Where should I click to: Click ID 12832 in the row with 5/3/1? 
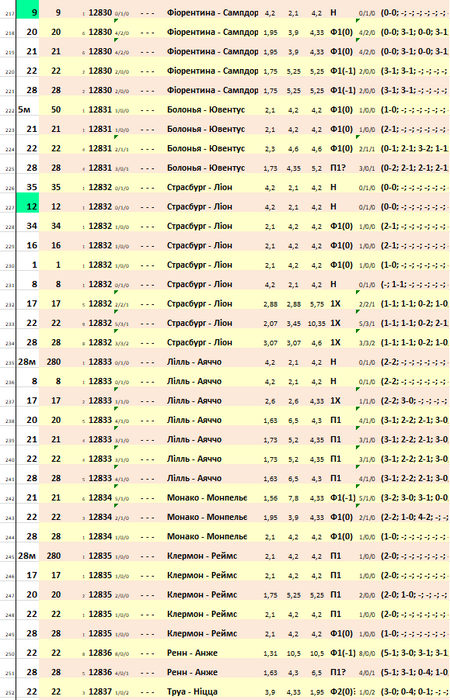click(100, 323)
